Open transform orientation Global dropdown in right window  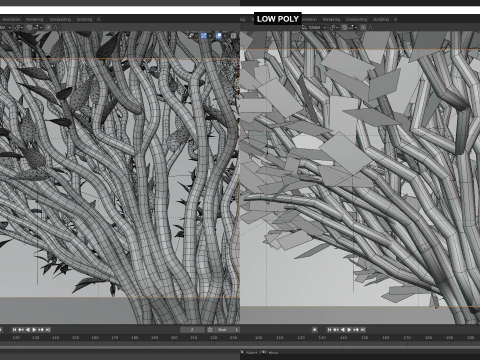click(x=314, y=27)
